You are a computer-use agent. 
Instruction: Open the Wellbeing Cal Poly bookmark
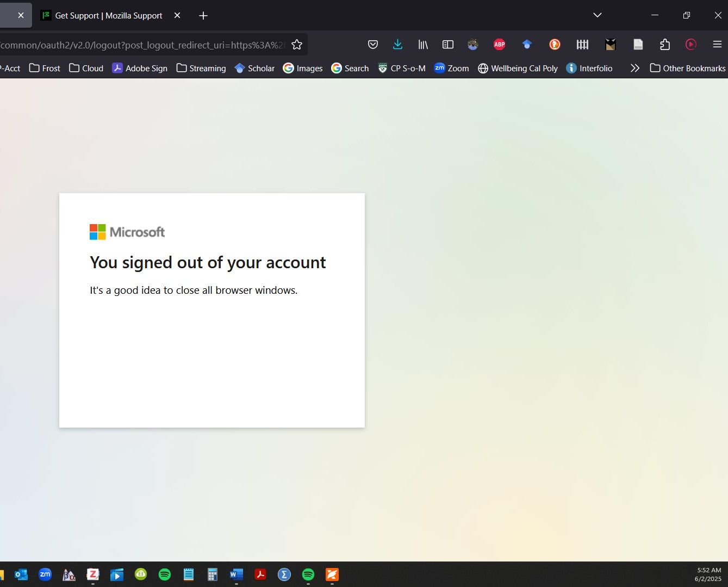[518, 68]
